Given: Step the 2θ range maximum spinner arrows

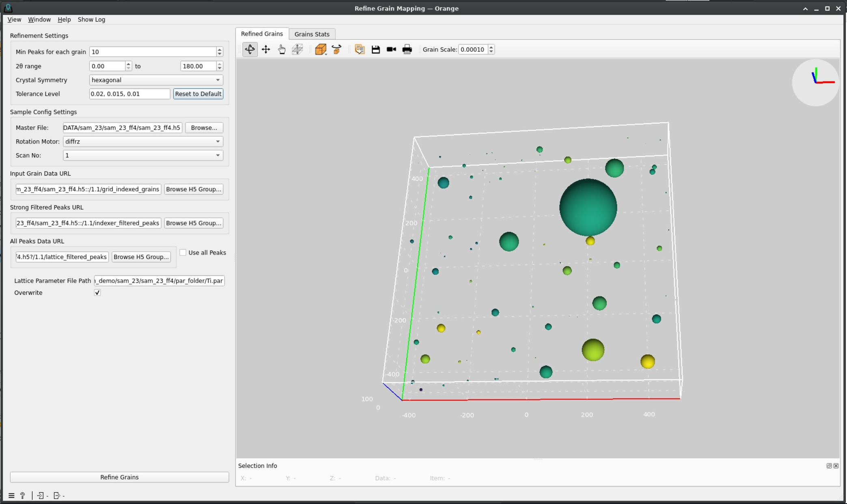Looking at the screenshot, I should click(220, 66).
